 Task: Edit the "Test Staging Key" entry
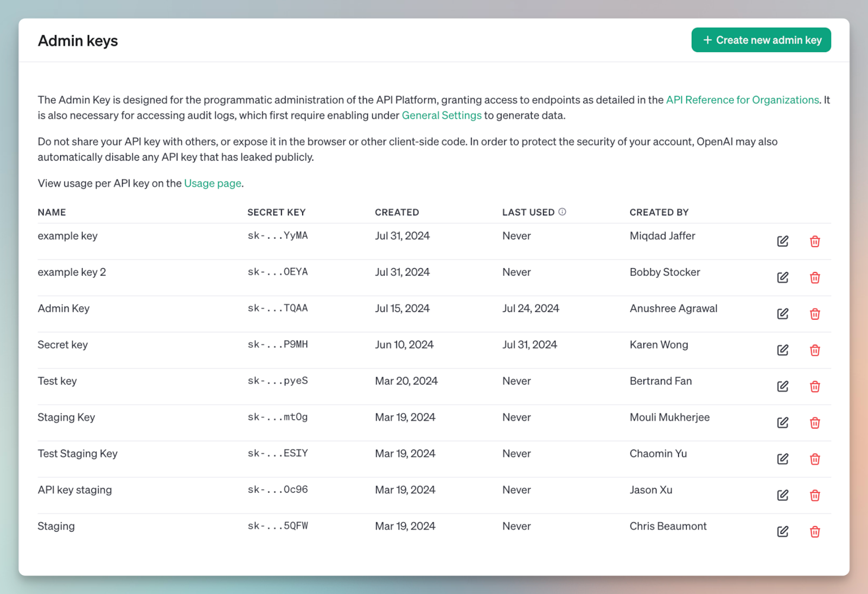click(x=782, y=459)
